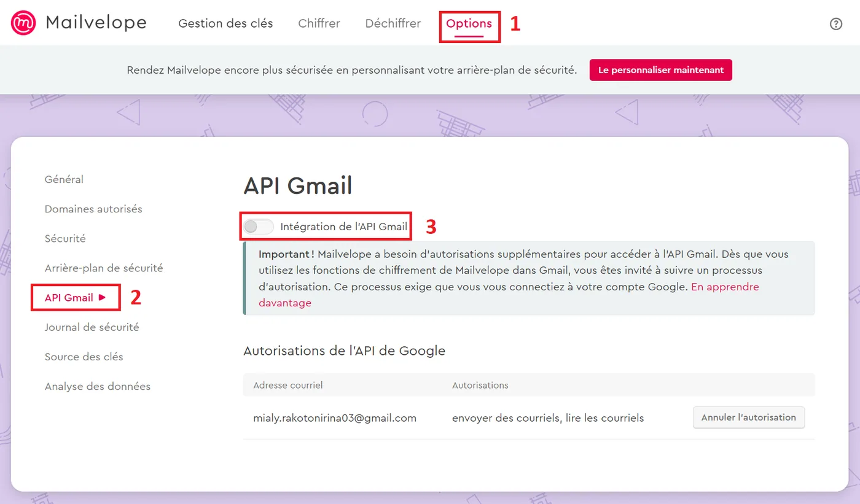
Task: Go to the Sécurité section
Action: (x=65, y=238)
